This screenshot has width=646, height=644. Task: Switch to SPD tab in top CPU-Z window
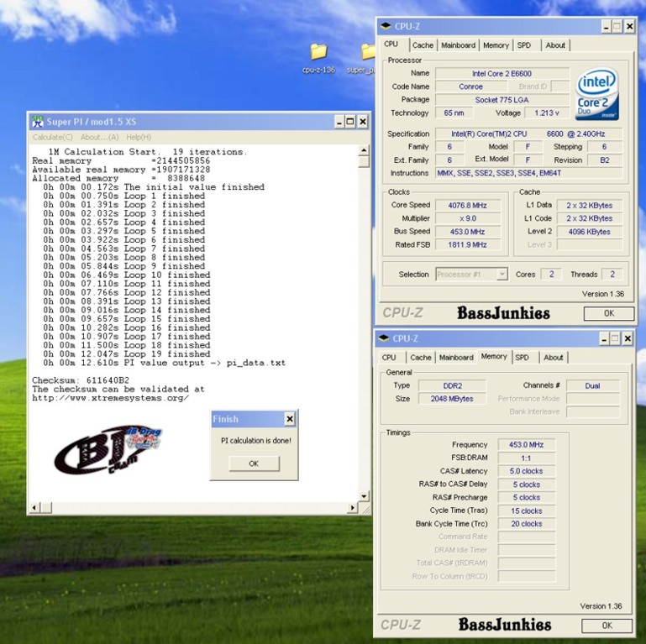click(x=524, y=45)
